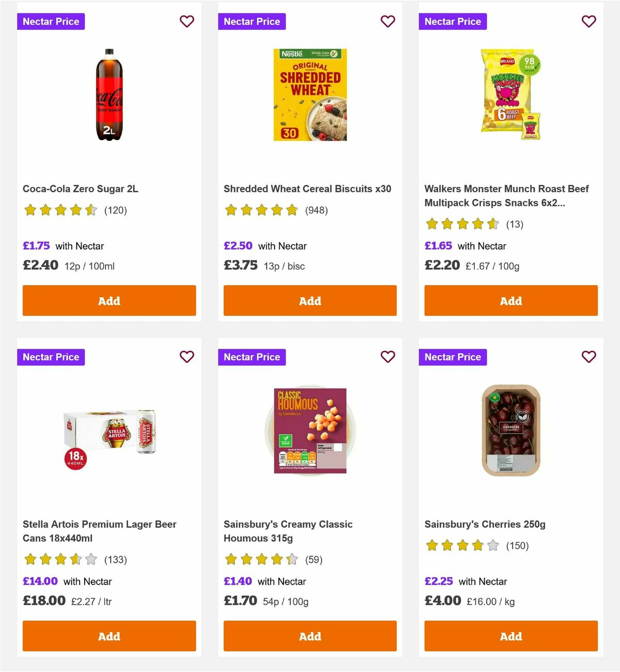
Task: Click the heart icon on Shredded Wheat
Action: pos(388,22)
